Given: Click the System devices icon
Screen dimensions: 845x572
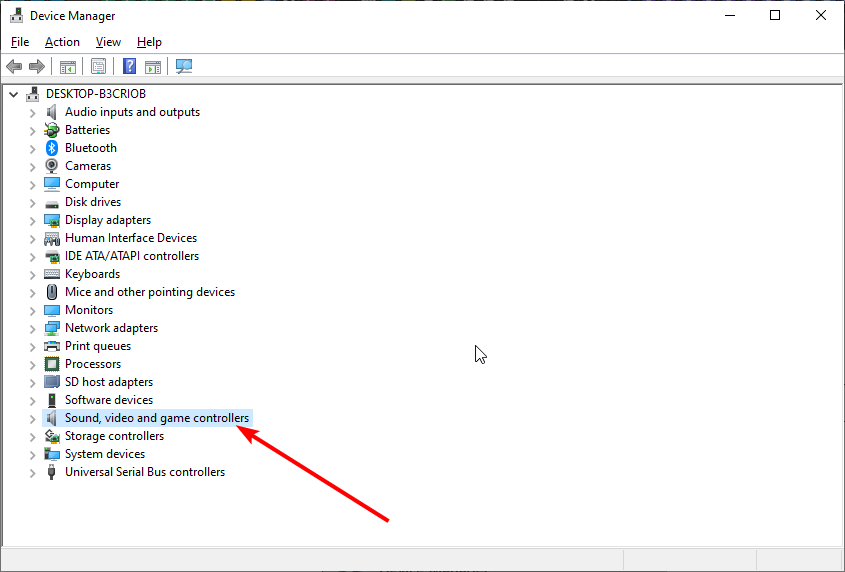Looking at the screenshot, I should (x=52, y=454).
